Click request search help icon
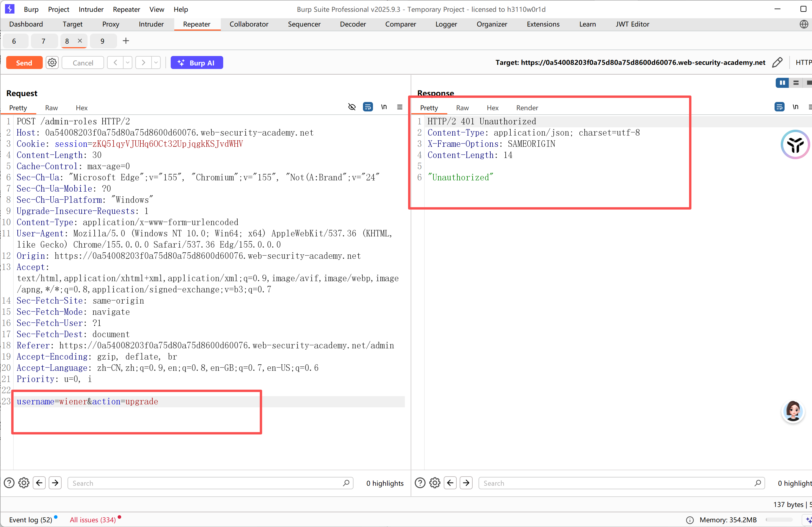Image resolution: width=812 pixels, height=527 pixels. [x=9, y=483]
